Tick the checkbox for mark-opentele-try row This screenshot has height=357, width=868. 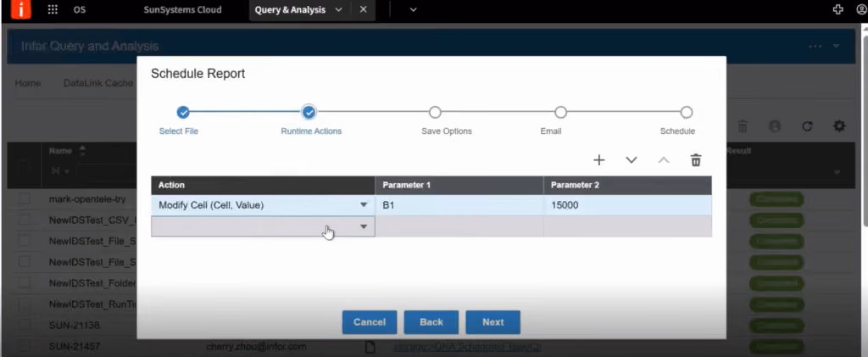24,198
